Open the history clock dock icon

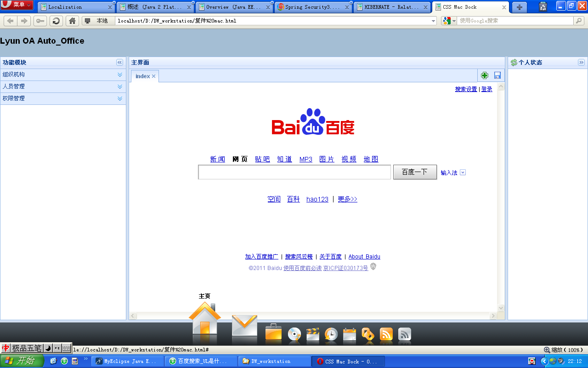(331, 334)
